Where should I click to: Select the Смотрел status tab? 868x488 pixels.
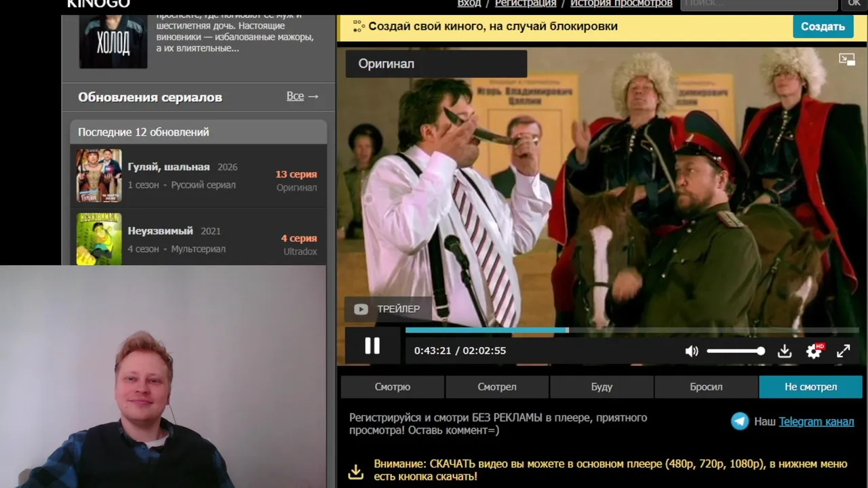(497, 387)
